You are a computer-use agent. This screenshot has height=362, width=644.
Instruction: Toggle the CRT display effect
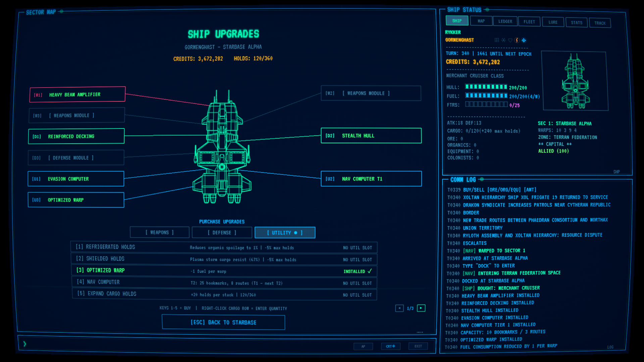[391, 346]
